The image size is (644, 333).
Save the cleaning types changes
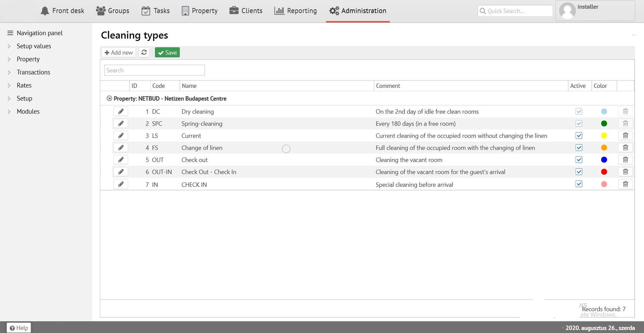tap(167, 52)
